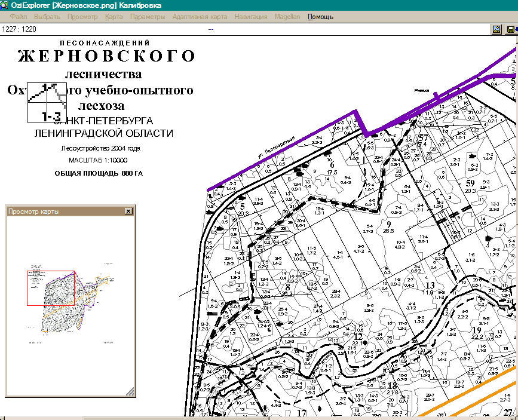Click the text ОБЩАЯ ПЛОЩАДЬ 880 ГА

(x=99, y=173)
